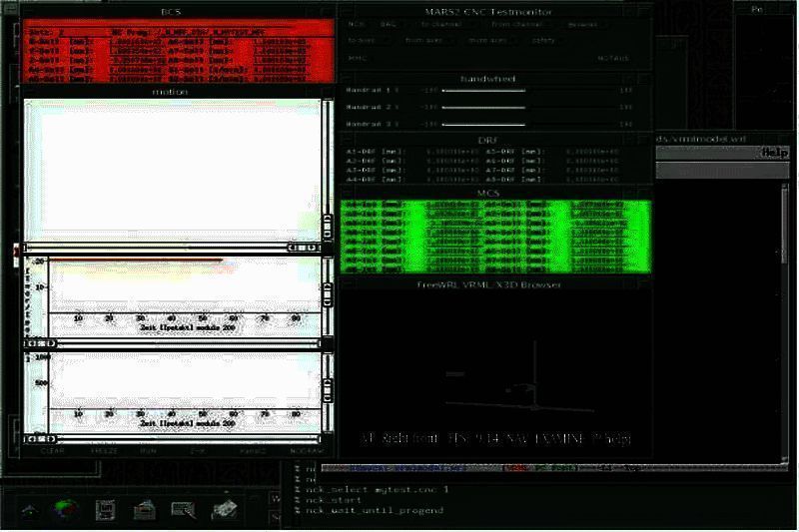Open the 'from channel' tab
The width and height of the screenshot is (799, 532).
tap(513, 22)
